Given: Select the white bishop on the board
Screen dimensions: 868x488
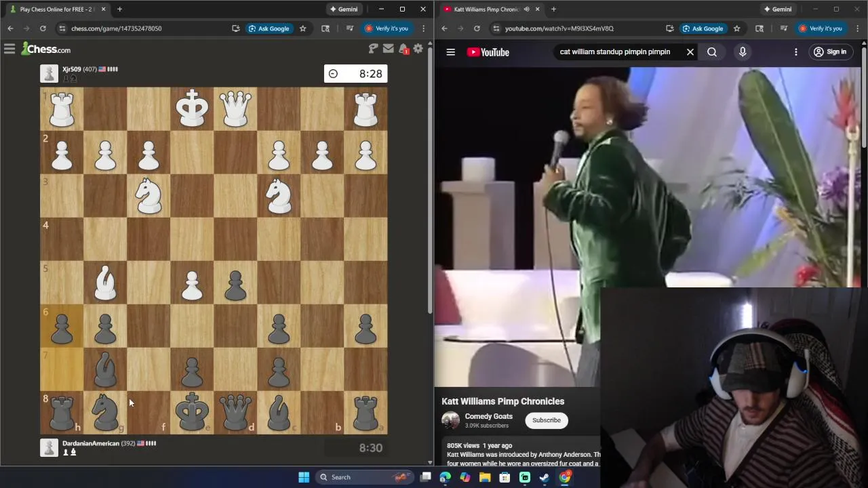Looking at the screenshot, I should [x=105, y=282].
